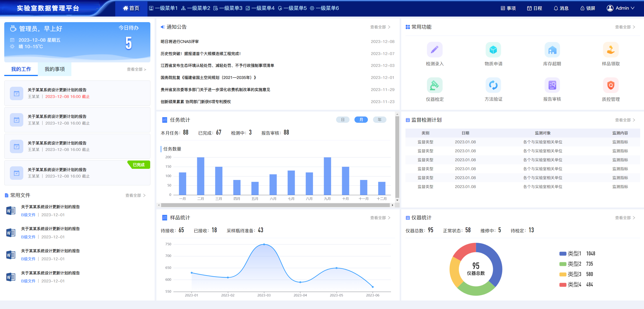The image size is (644, 309).
Task: Open the 报告审核 document icon
Action: pos(552,85)
